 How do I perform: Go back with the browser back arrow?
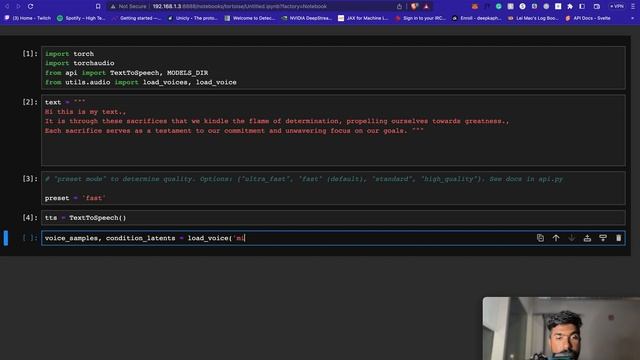click(7, 6)
